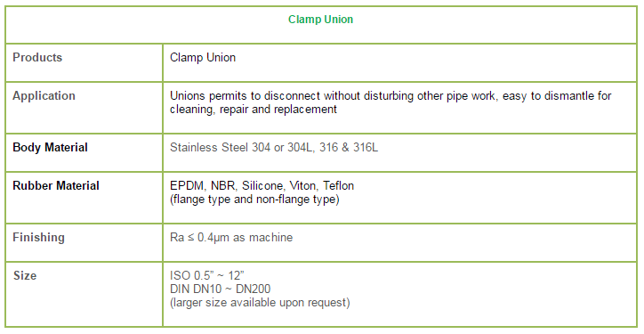Select the Size row label

coord(25,275)
